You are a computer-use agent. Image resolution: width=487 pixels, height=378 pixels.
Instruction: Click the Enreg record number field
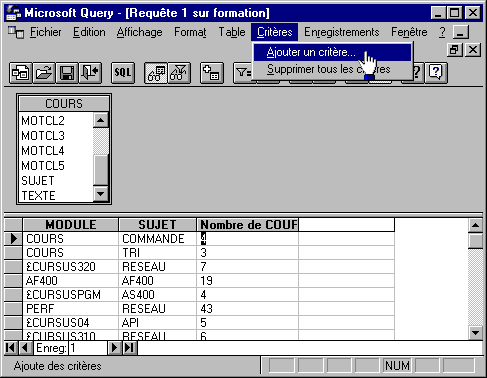[88, 348]
